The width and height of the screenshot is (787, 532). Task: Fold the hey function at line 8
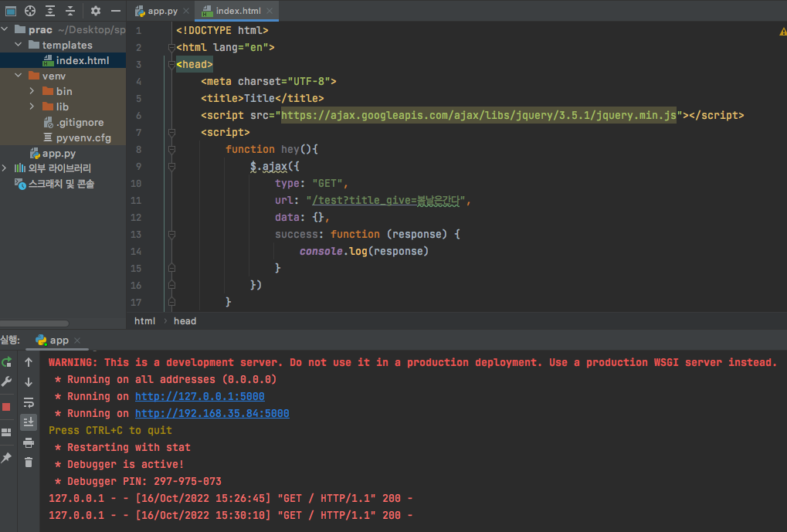coord(171,150)
